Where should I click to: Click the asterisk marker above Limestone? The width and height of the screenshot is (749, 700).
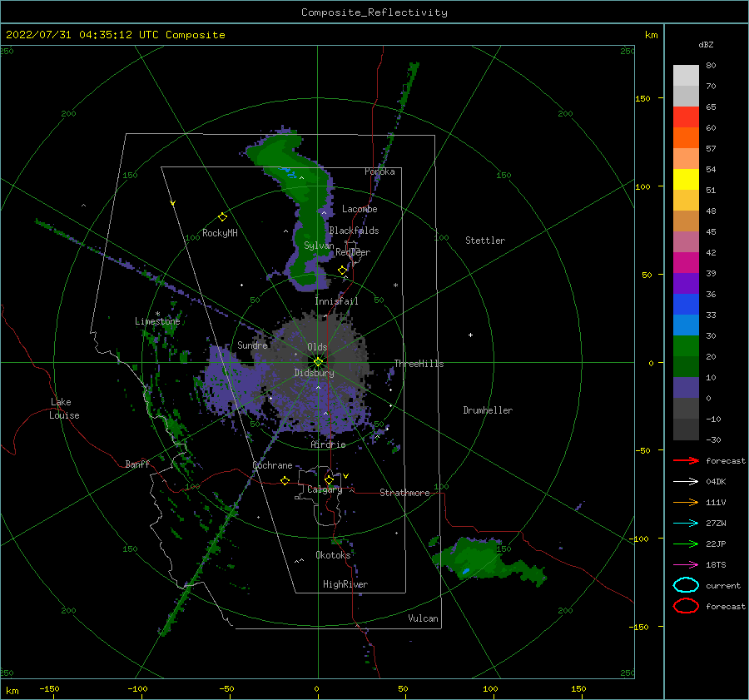[157, 314]
